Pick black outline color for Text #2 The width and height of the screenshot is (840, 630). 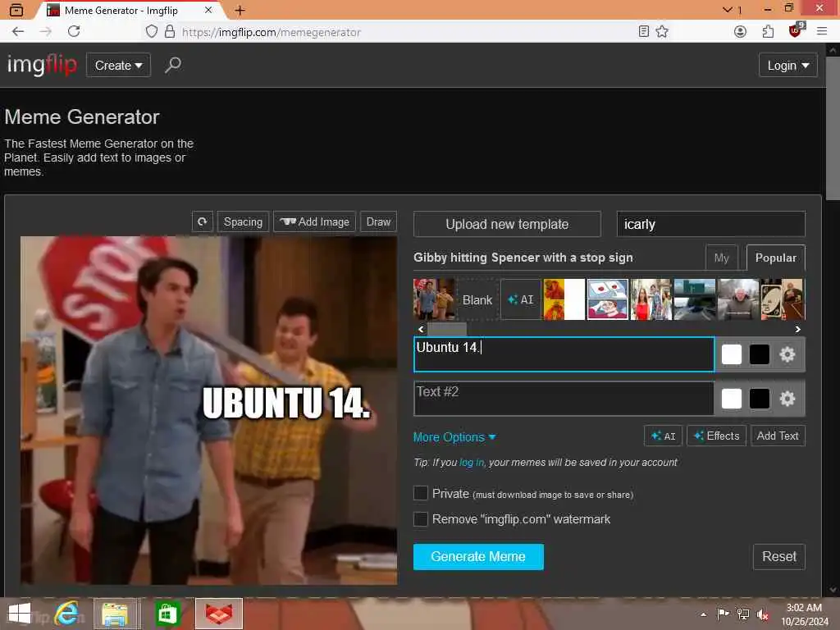(x=759, y=399)
